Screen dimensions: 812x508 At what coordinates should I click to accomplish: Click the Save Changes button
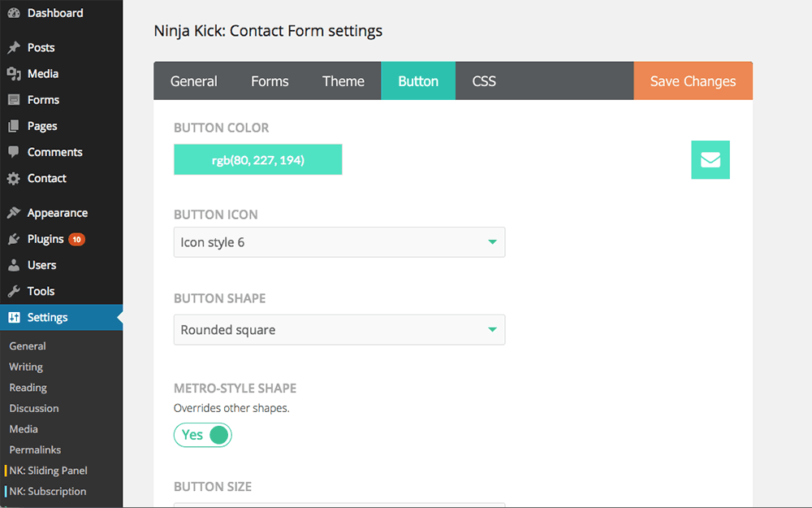pos(693,80)
